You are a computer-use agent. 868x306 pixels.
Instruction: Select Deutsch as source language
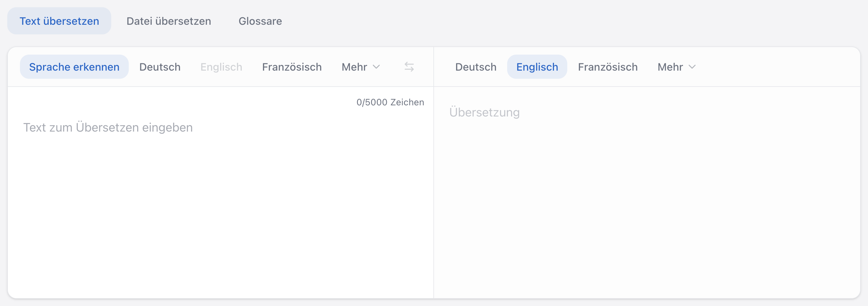tap(160, 67)
